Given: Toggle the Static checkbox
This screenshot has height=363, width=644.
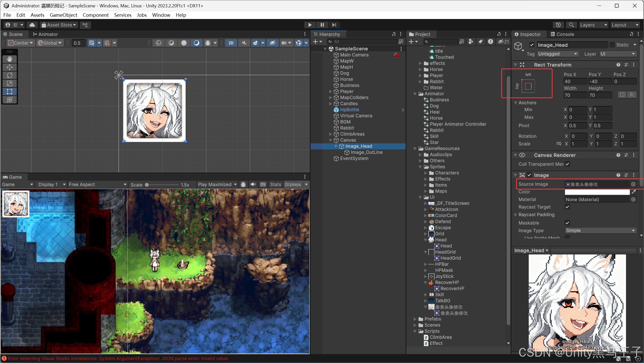Looking at the screenshot, I should pos(612,45).
